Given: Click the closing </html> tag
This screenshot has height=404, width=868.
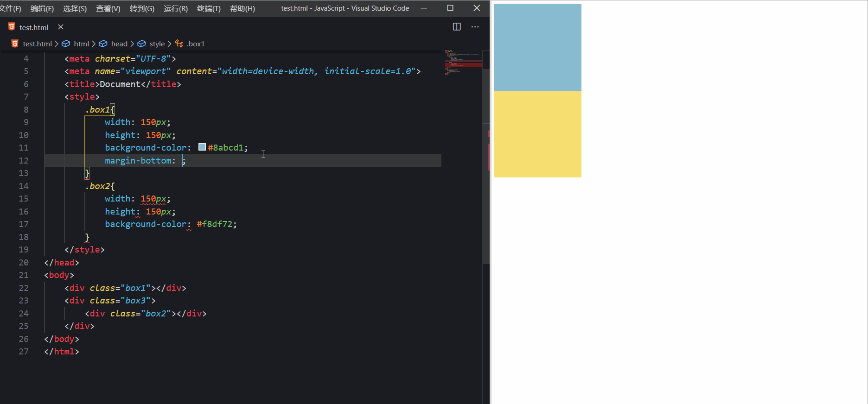Looking at the screenshot, I should click(x=62, y=351).
